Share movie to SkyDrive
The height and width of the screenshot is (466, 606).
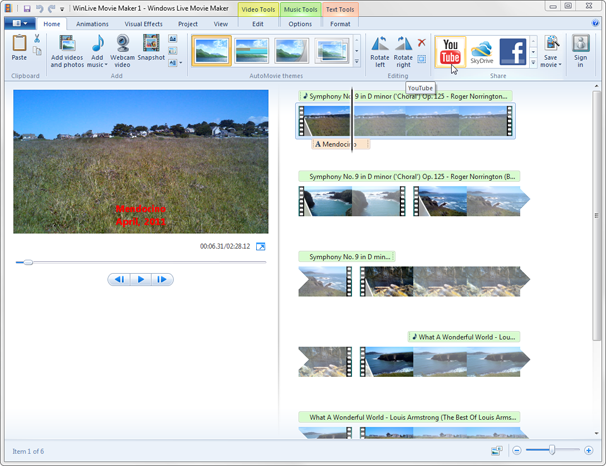click(x=482, y=52)
